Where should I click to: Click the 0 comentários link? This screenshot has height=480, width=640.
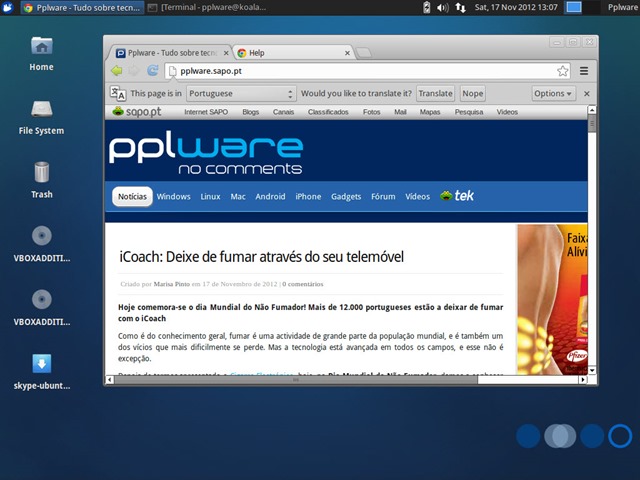302,284
